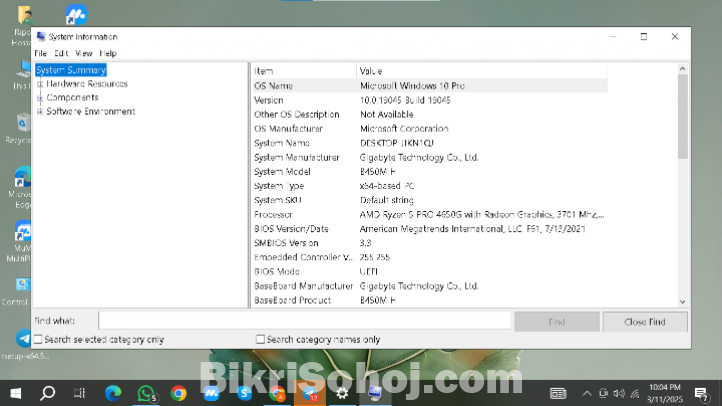Expand the Components node
722x406 pixels.
coord(40,98)
